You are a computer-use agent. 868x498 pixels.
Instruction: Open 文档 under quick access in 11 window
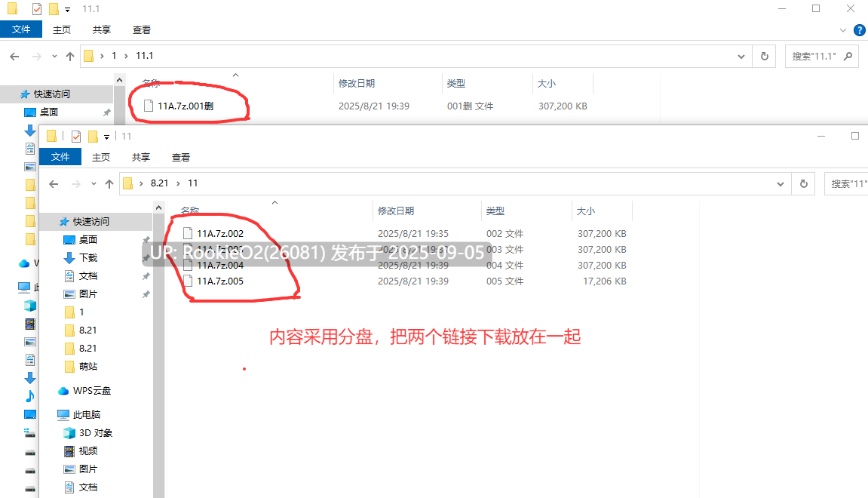click(x=88, y=276)
